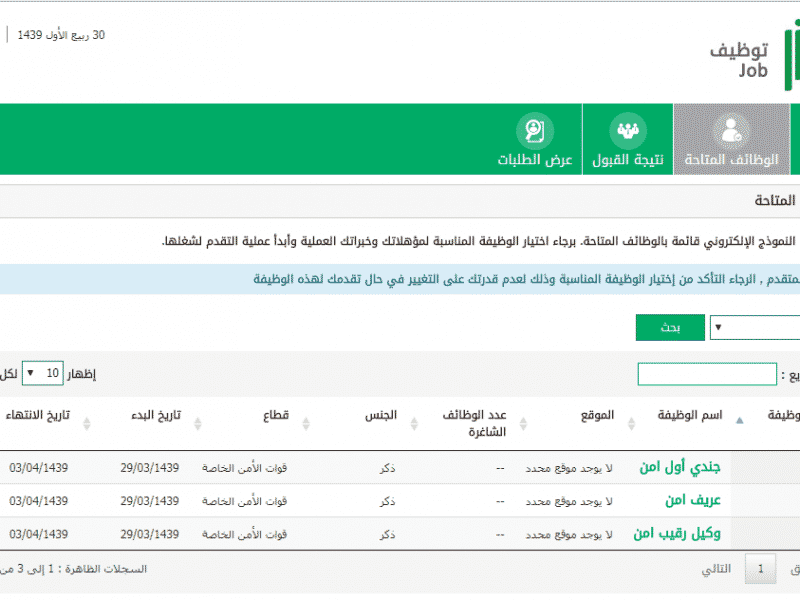Screen dimensions: 800x600
Task: Click location cell in عريف امن row
Action: 569,502
